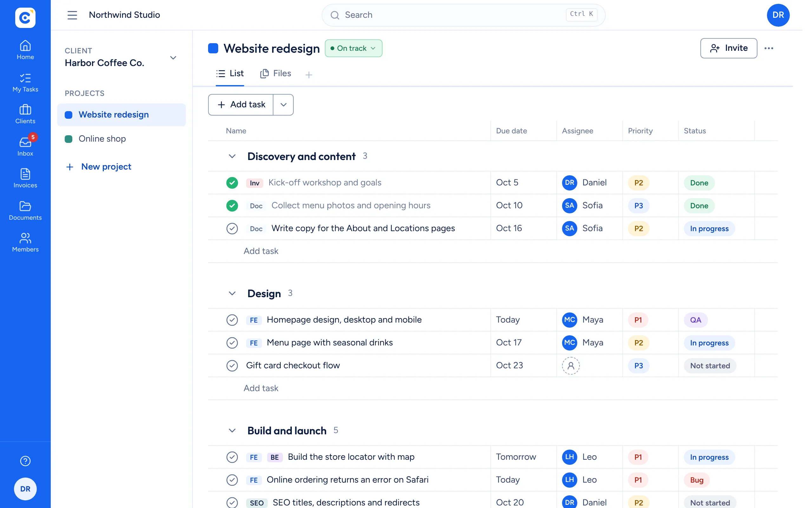Open the Clients section
812x508 pixels.
[x=25, y=114]
